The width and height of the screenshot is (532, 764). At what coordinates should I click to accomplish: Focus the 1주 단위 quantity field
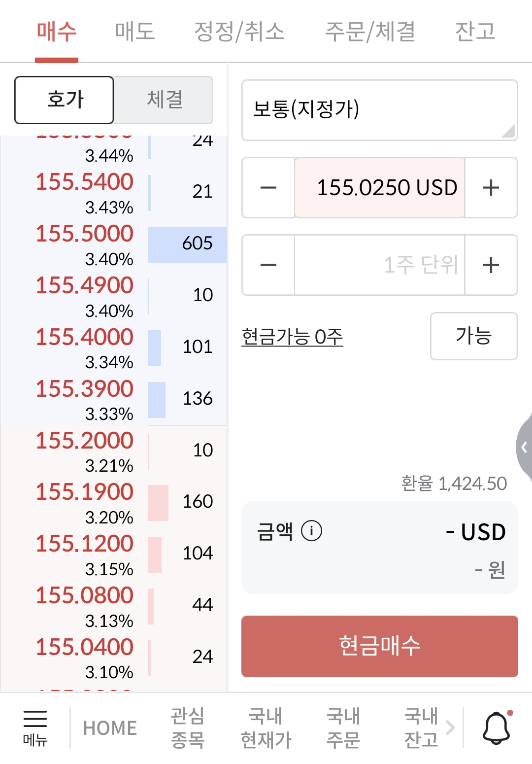tap(380, 265)
